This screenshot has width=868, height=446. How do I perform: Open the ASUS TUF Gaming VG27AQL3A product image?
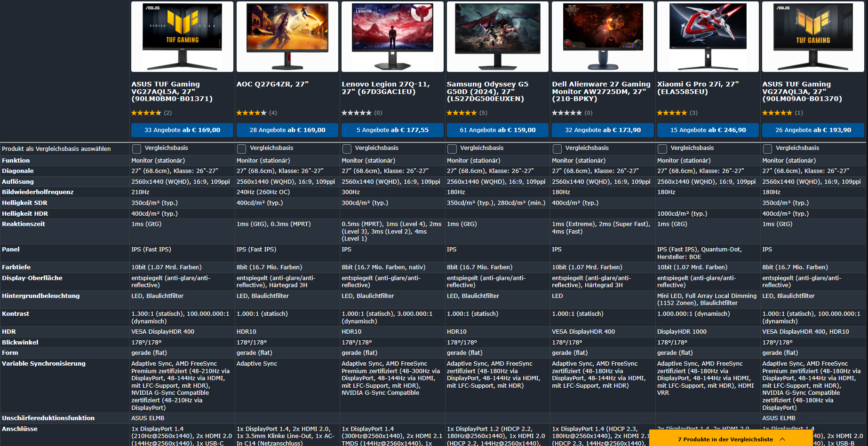(813, 37)
